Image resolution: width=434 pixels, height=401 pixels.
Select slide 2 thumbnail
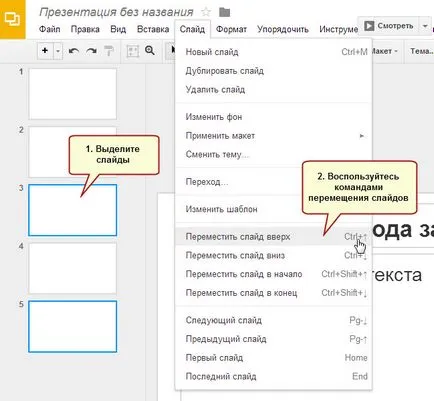coord(73,152)
